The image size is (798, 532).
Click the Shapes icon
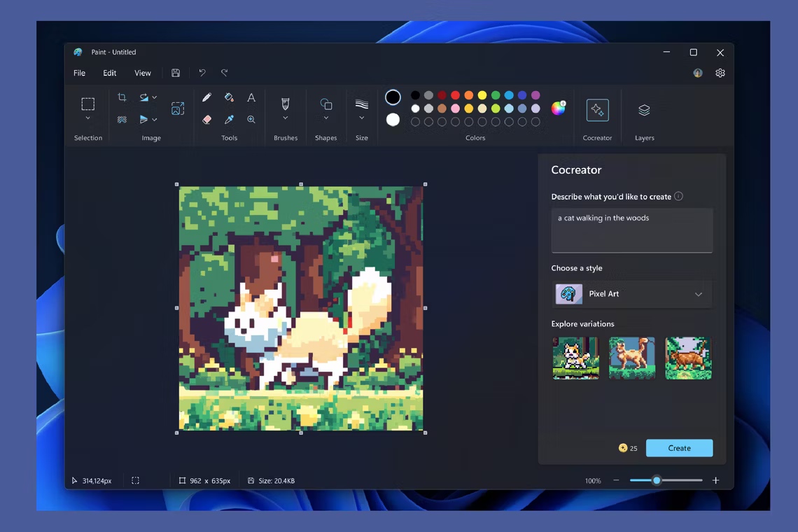[x=326, y=104]
